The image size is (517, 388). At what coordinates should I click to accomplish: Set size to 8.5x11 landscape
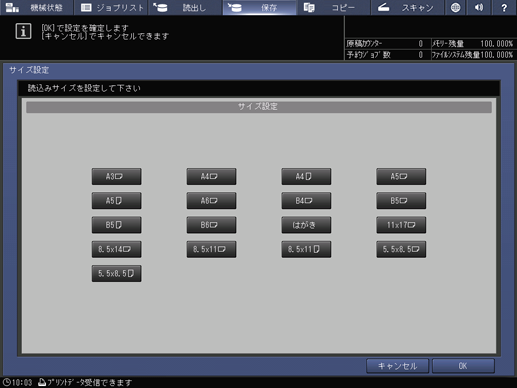[x=211, y=249]
